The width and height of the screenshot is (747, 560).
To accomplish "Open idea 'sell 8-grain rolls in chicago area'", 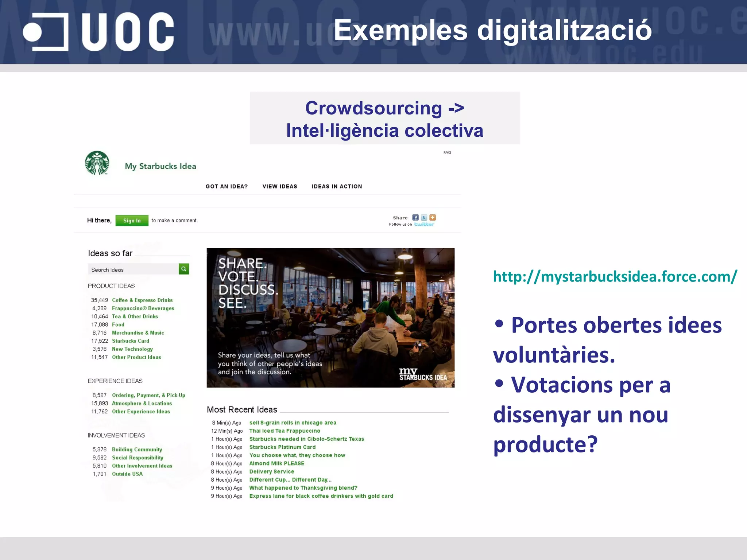I will pos(293,423).
